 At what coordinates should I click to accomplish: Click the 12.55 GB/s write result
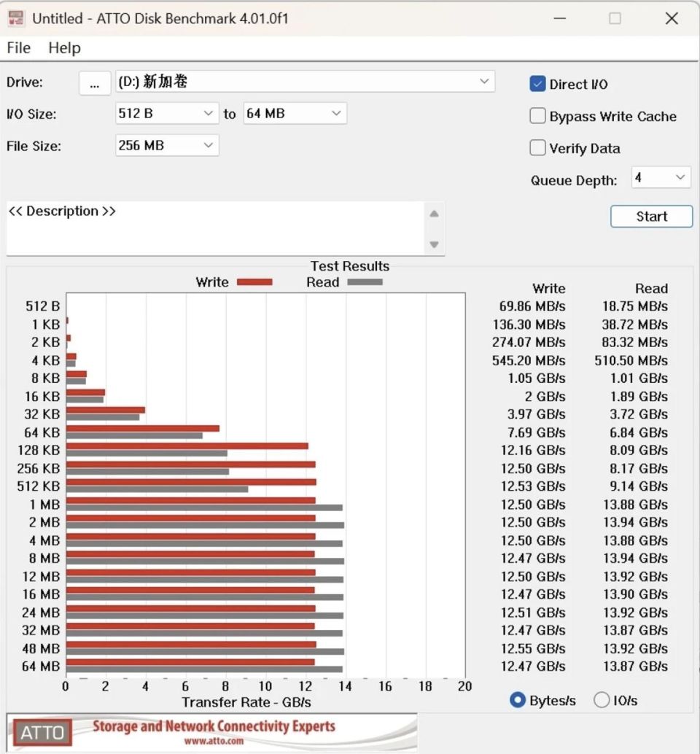click(533, 649)
